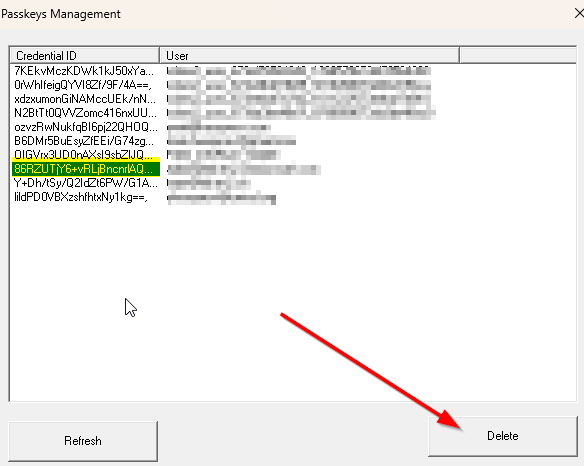Close the Passkeys Management window

point(578,14)
